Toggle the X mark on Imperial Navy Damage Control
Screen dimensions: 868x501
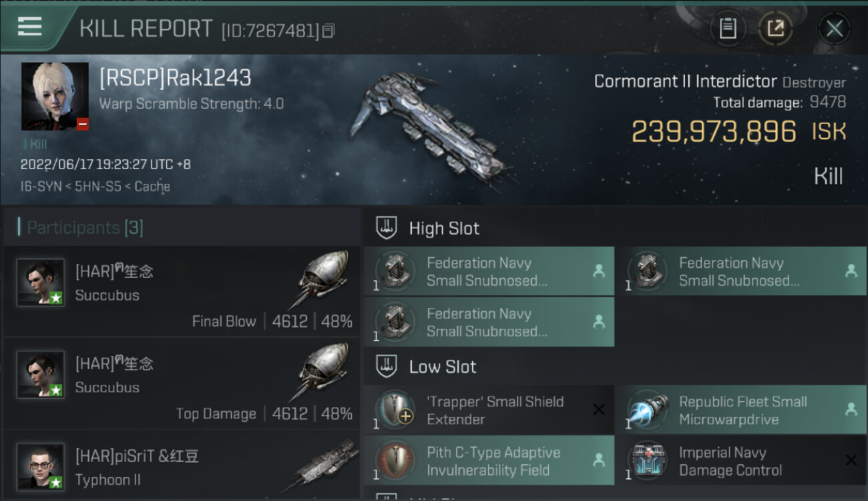click(851, 460)
